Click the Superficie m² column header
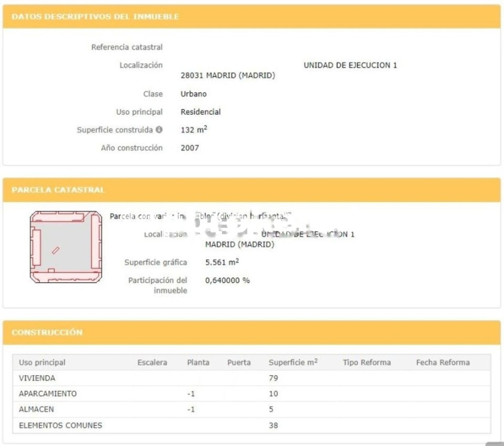Screen dimensions: 504x446 pos(293,362)
